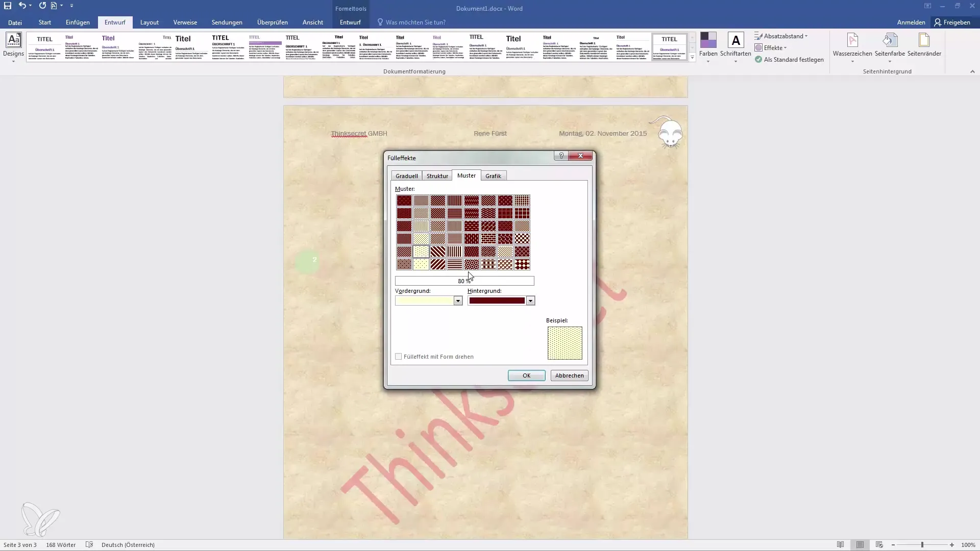980x551 pixels.
Task: Select the solid diamond pattern swatch
Action: [x=522, y=264]
